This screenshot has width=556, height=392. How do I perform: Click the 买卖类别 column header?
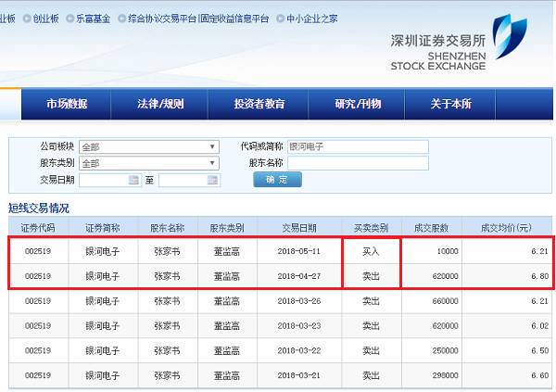(371, 228)
